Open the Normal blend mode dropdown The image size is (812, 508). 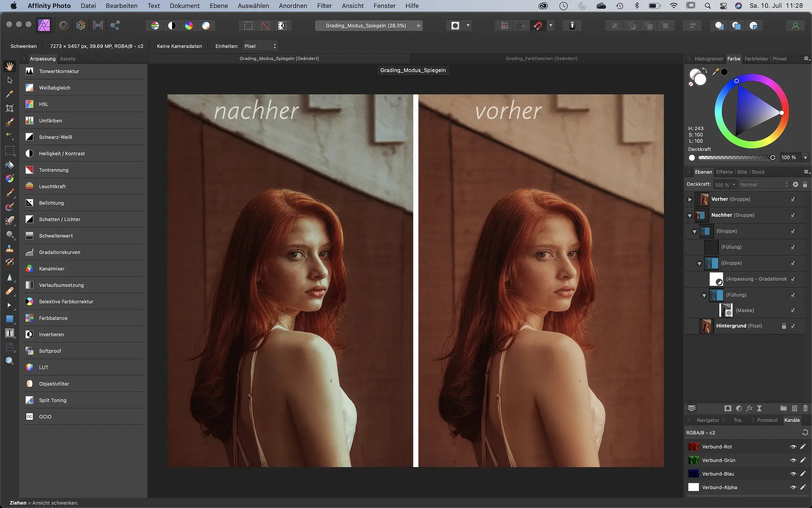tap(763, 184)
